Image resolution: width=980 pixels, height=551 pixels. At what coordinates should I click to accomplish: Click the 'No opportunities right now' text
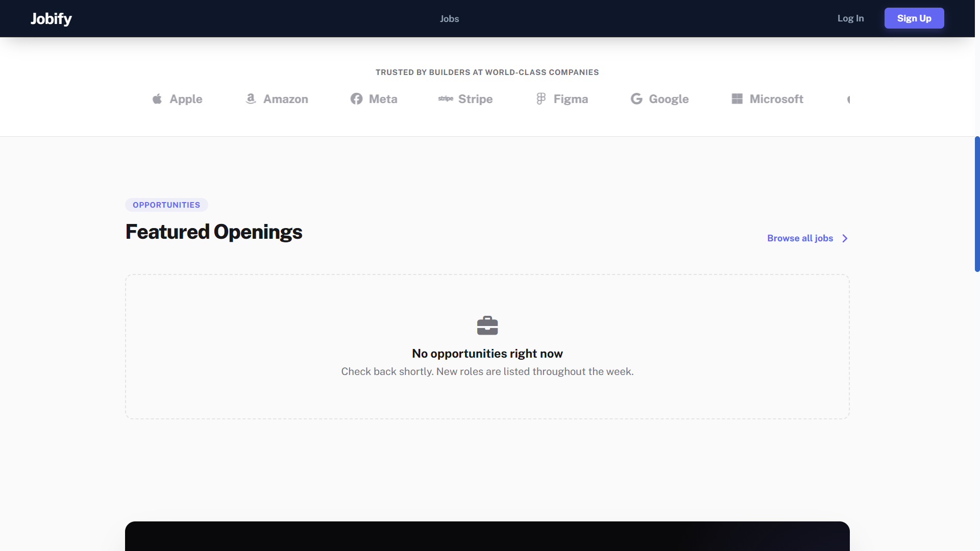[x=487, y=354]
